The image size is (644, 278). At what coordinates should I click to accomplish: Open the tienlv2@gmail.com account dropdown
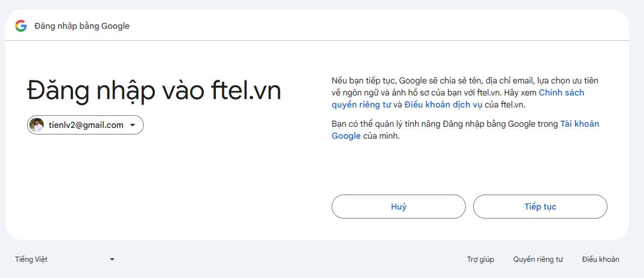(85, 125)
